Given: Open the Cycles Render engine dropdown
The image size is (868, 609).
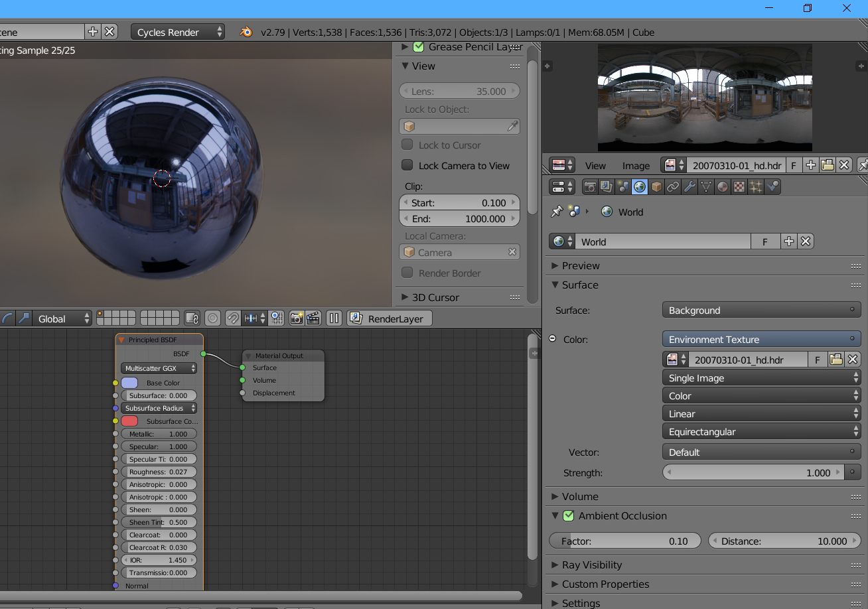Looking at the screenshot, I should pos(178,32).
